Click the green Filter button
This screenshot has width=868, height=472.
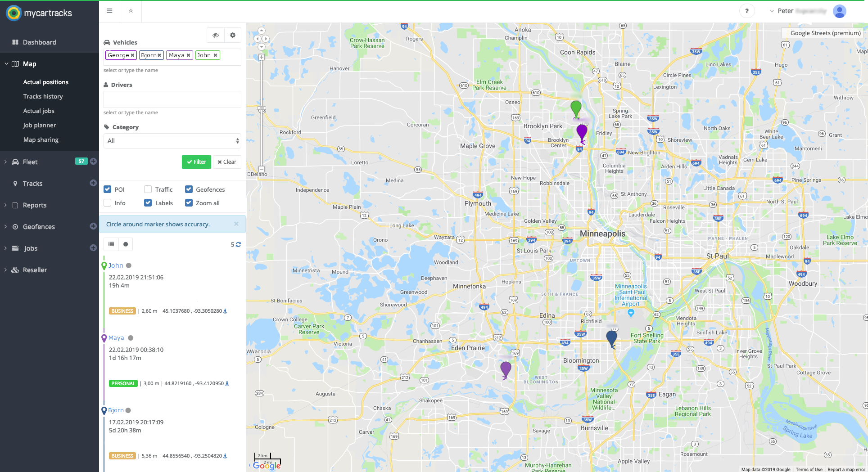[x=196, y=162]
